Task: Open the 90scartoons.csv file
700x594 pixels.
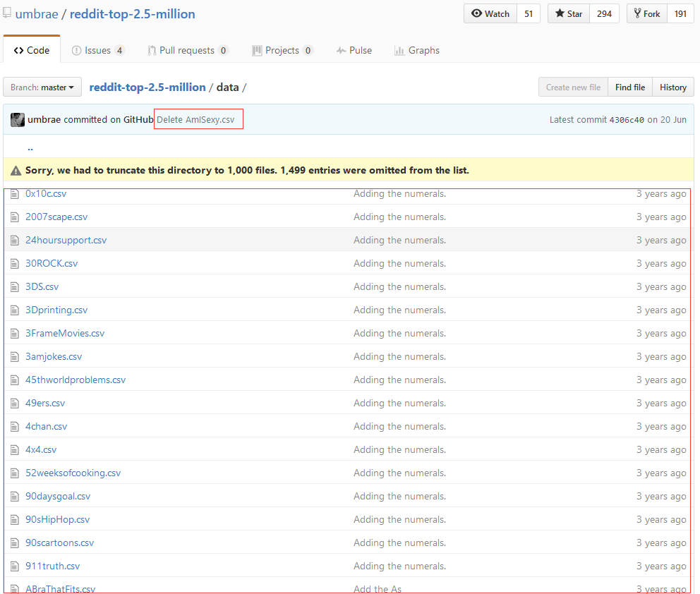Action: point(60,543)
